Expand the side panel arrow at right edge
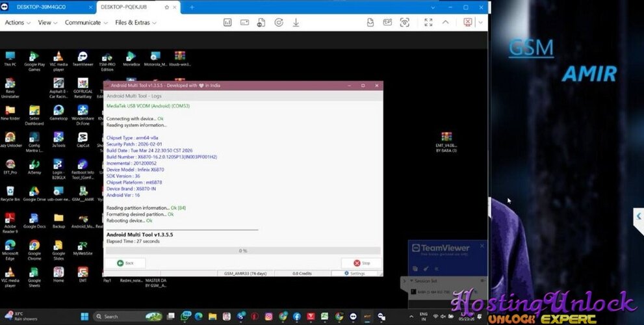The width and height of the screenshot is (644, 325). pyautogui.click(x=639, y=216)
